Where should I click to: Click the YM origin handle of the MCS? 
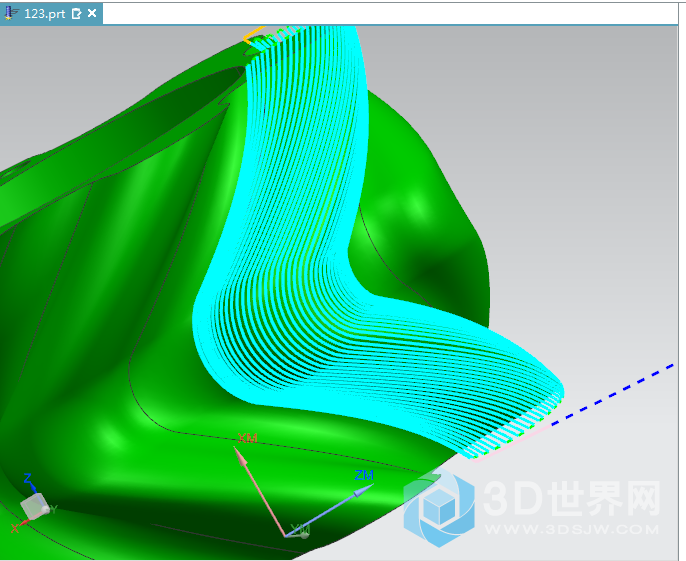point(304,533)
